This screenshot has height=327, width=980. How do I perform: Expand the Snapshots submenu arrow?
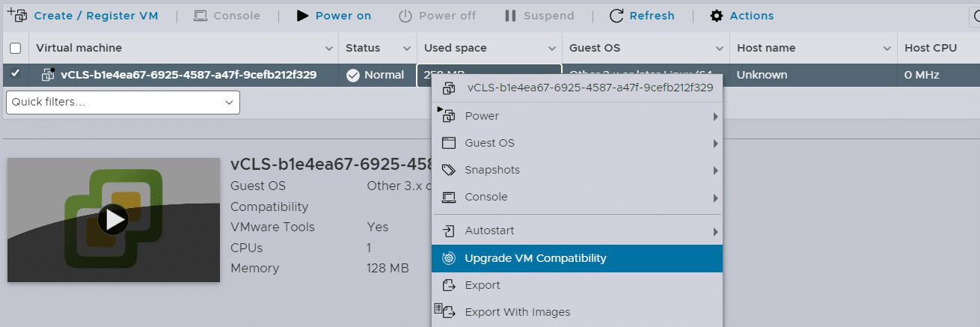coord(715,171)
